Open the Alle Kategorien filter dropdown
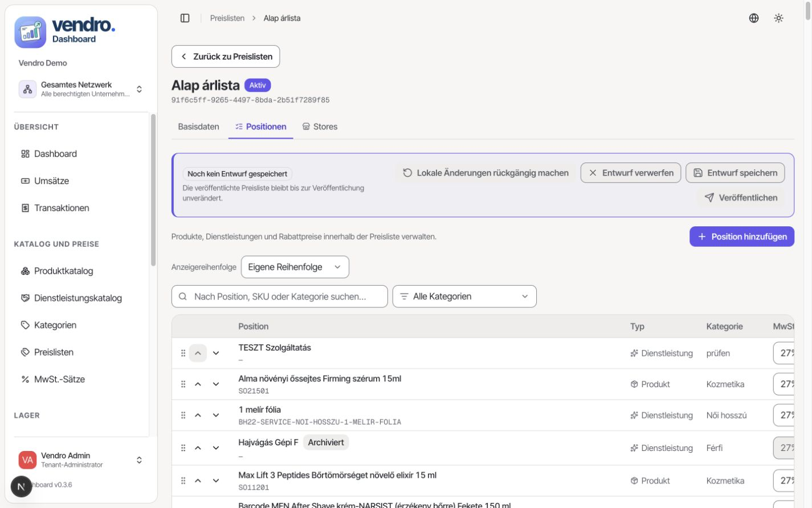 [x=464, y=296]
